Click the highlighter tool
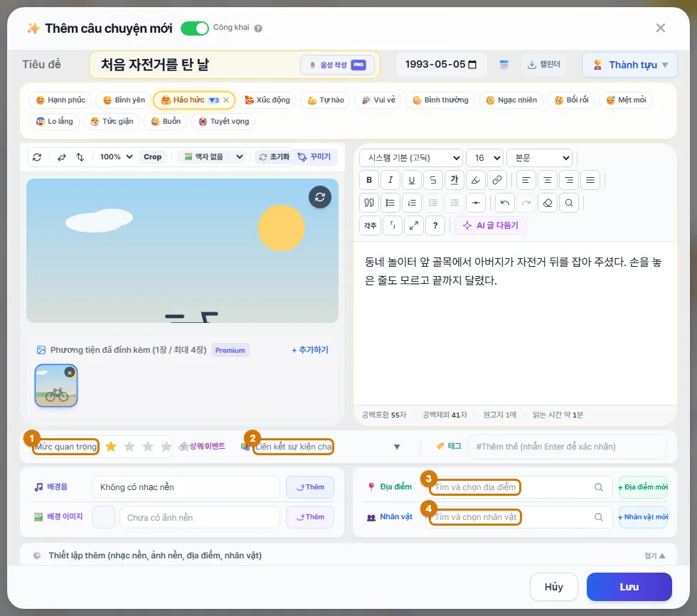The width and height of the screenshot is (697, 616). coord(476,180)
